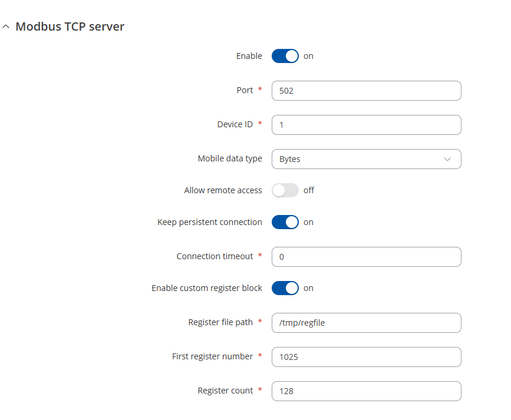Focus the Device ID input field

point(366,125)
